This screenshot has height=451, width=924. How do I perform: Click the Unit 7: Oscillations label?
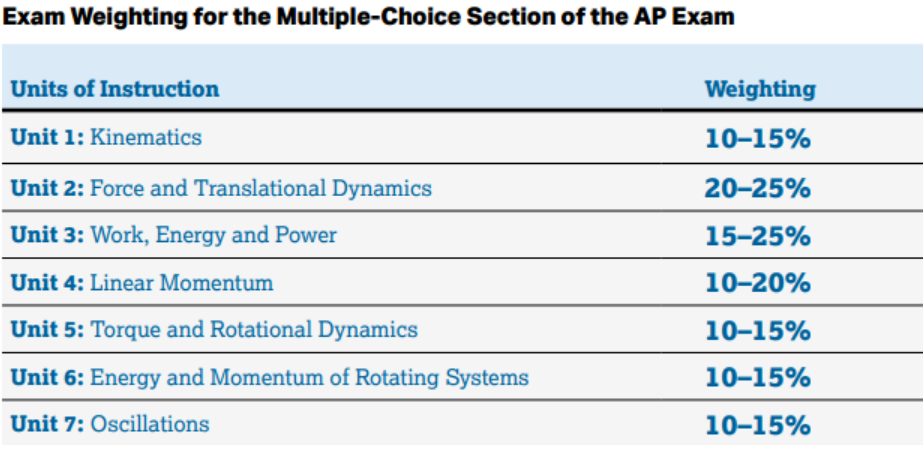[110, 424]
